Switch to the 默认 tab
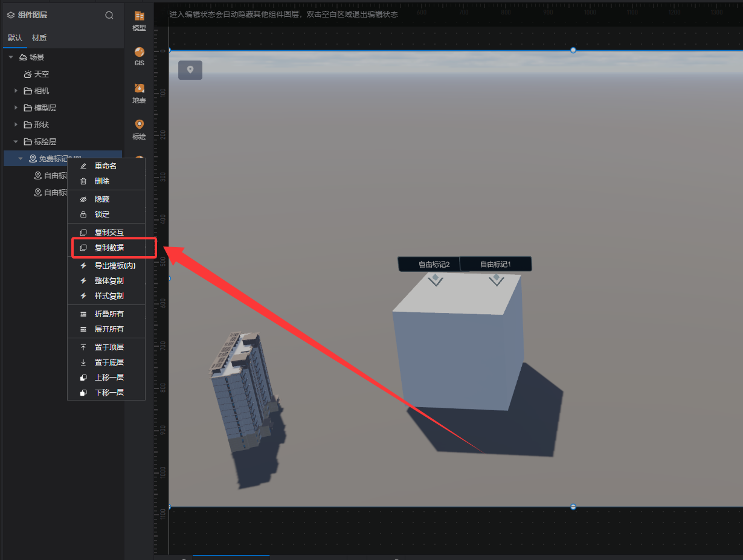The image size is (743, 560). coord(15,38)
